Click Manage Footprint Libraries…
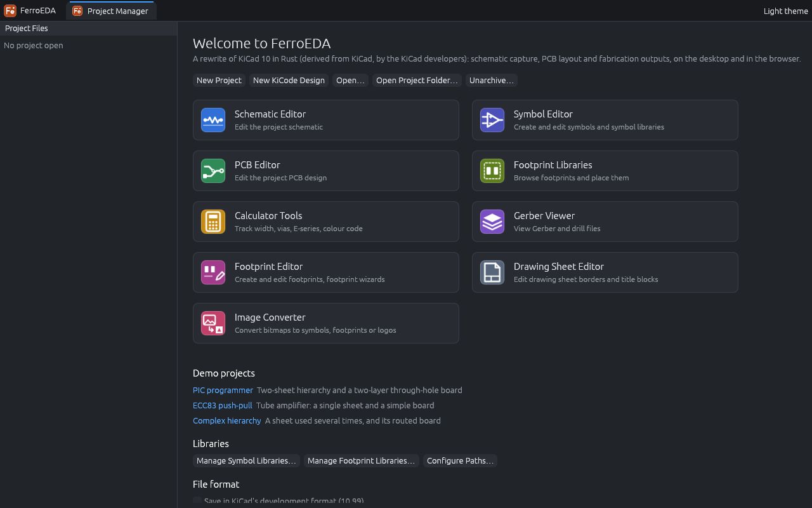 (361, 460)
